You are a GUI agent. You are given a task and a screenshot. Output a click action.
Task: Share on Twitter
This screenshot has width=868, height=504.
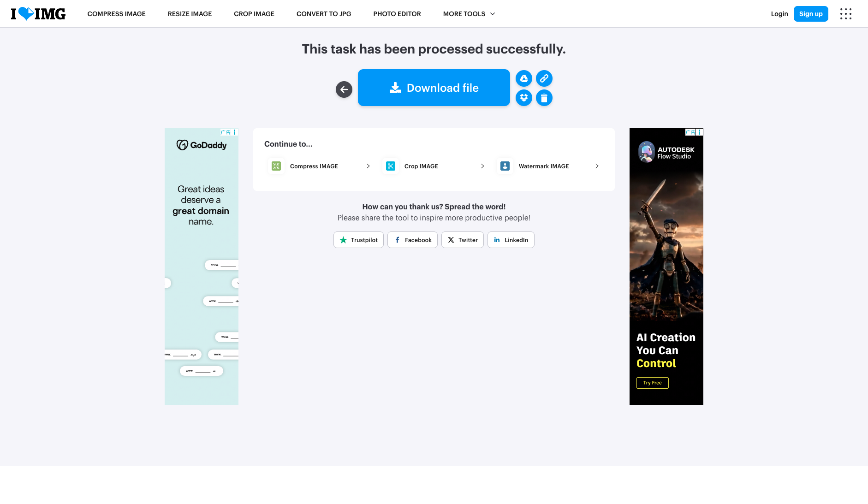tap(463, 240)
